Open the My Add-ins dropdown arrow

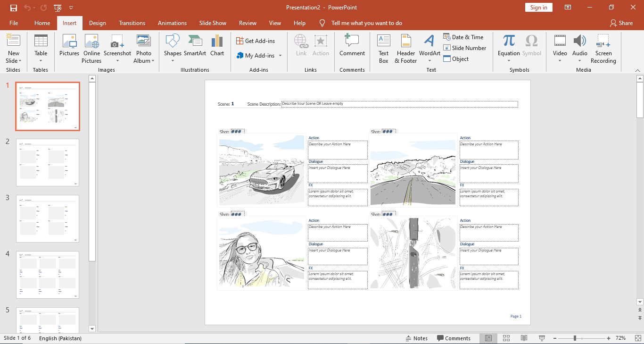click(280, 56)
